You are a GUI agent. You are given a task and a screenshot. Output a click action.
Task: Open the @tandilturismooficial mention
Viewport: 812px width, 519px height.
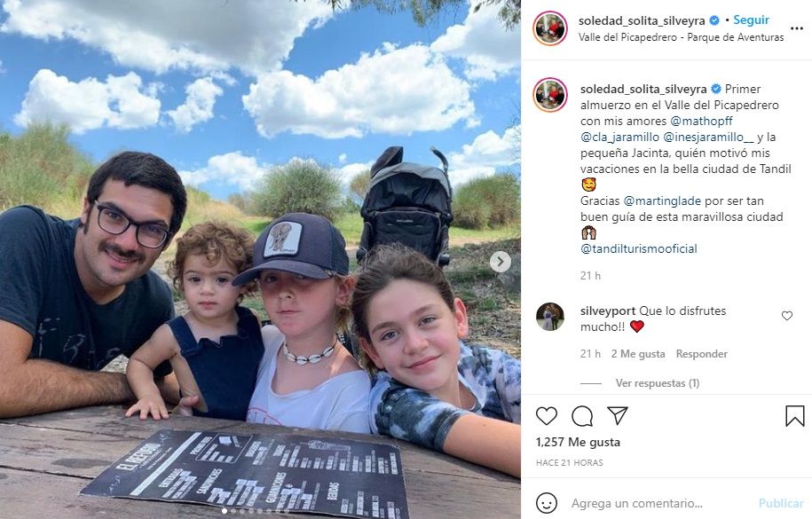pyautogui.click(x=639, y=248)
